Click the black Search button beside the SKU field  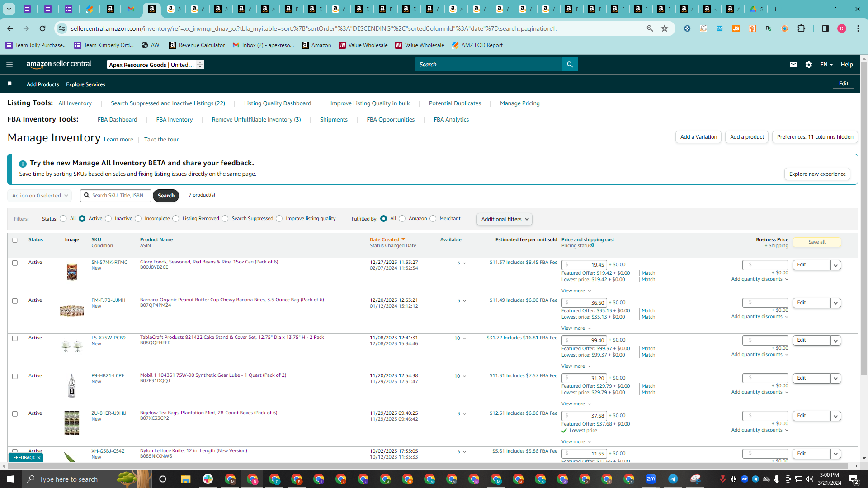point(166,196)
